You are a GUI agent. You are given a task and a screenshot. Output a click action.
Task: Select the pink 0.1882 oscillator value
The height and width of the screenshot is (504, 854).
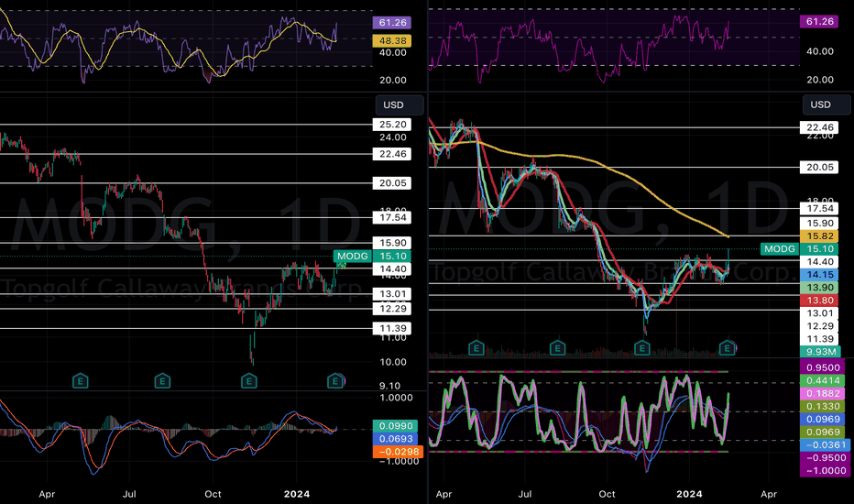point(823,393)
